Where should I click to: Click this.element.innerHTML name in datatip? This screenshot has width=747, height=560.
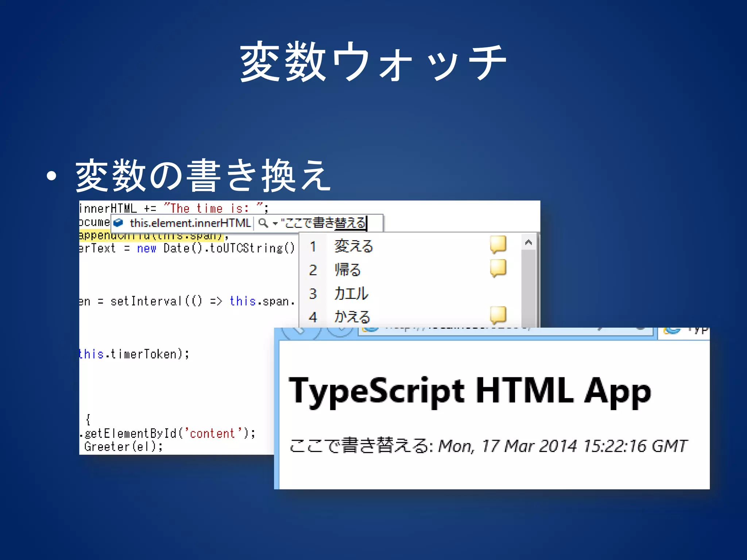190,223
